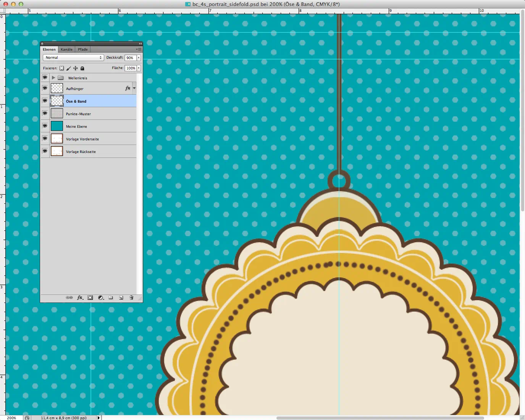Expand the Wellenkreis layer group
Image resolution: width=525 pixels, height=420 pixels.
[x=53, y=78]
